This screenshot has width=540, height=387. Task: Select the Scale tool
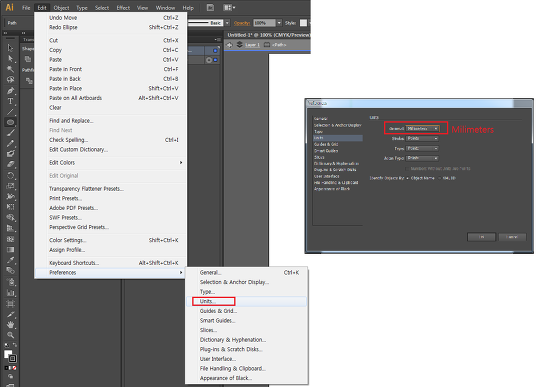[x=10, y=186]
